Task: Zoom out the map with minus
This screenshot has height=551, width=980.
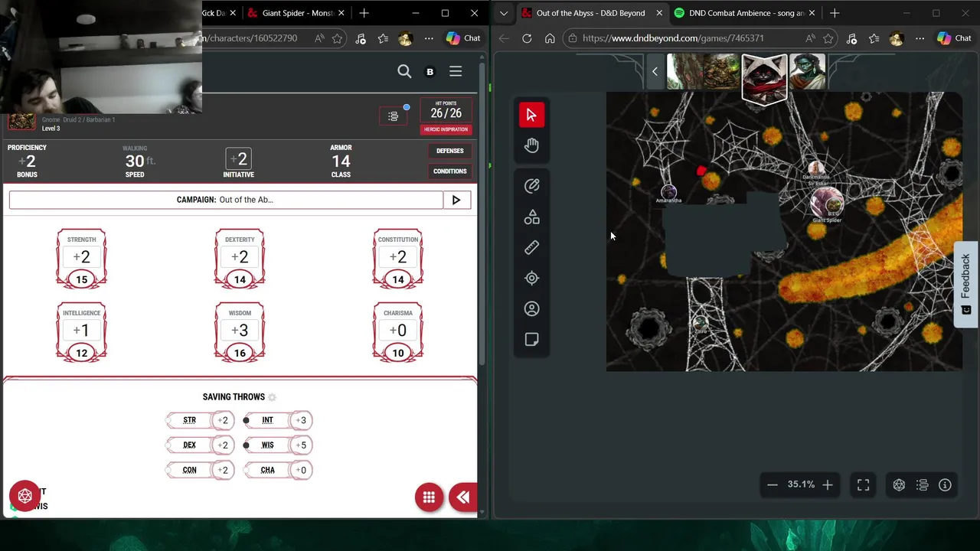Action: (773, 484)
